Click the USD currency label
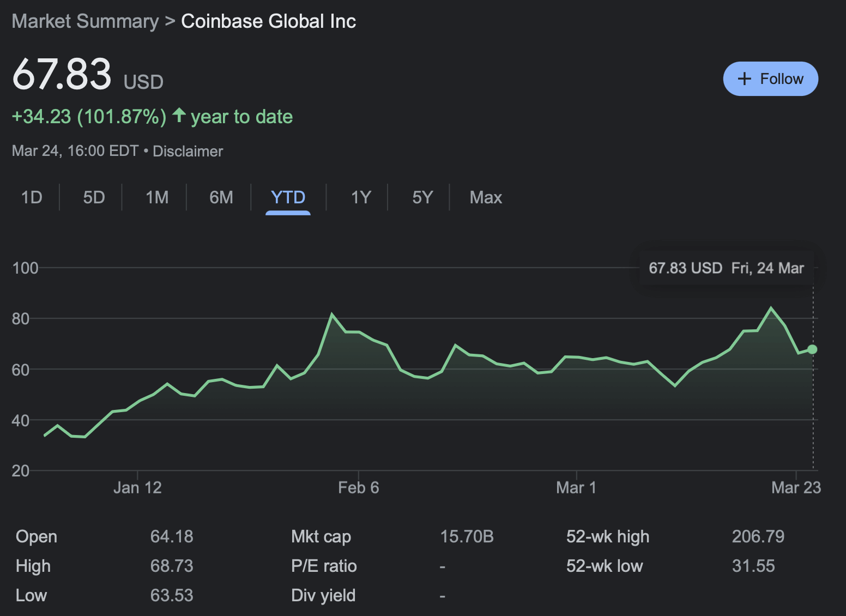The image size is (846, 616). [143, 82]
